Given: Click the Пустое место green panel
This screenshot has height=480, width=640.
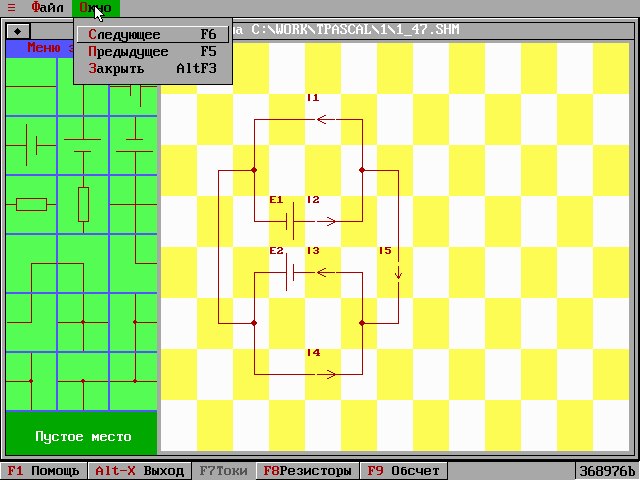Looking at the screenshot, I should (82, 437).
